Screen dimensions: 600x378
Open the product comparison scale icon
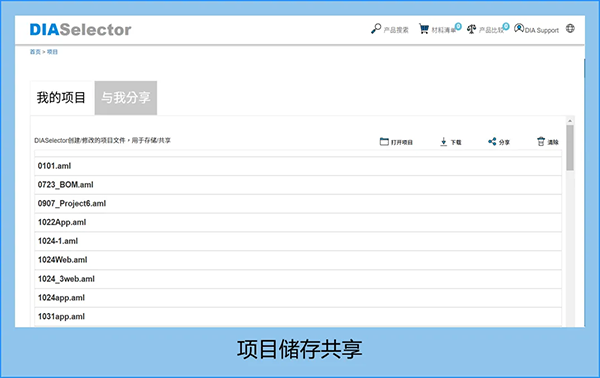click(471, 29)
